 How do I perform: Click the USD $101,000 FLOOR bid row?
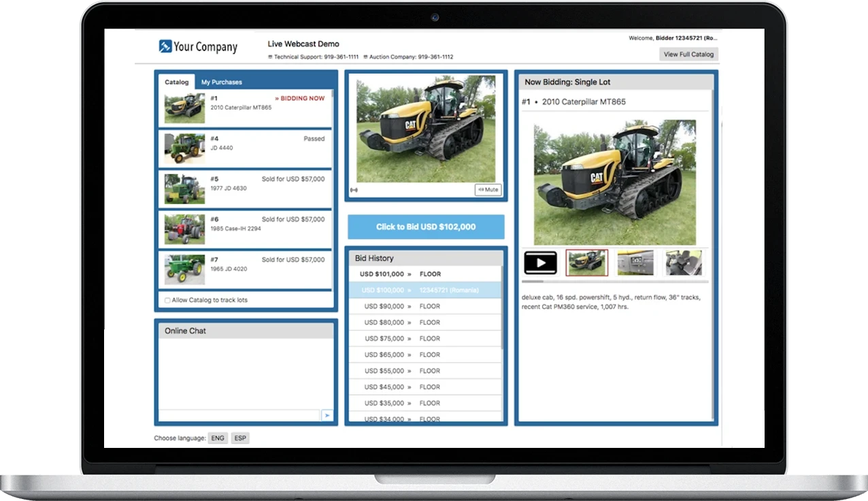[x=425, y=274]
